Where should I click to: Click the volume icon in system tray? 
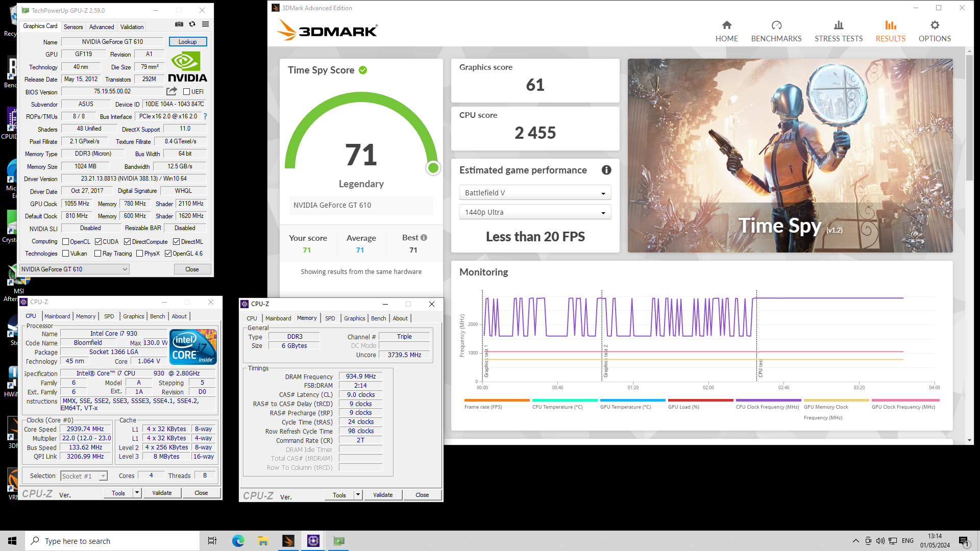(x=880, y=541)
